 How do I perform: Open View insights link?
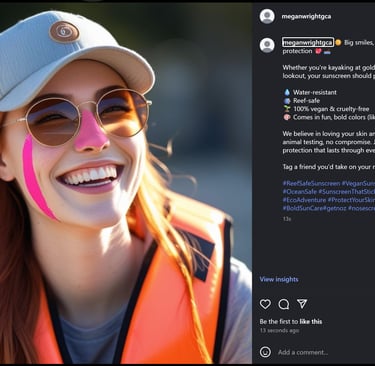(x=279, y=279)
